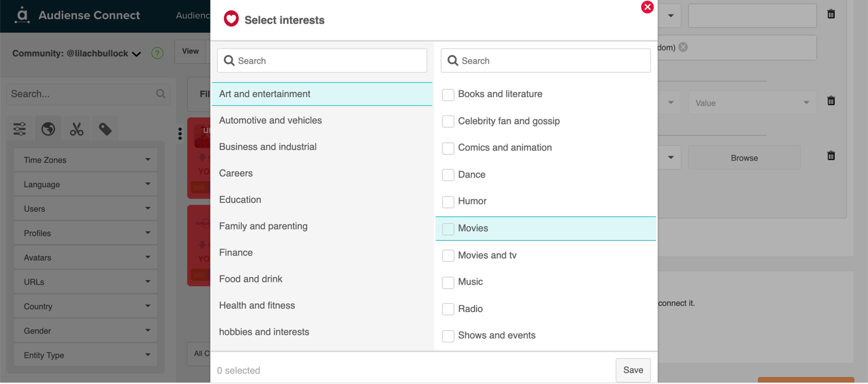Click the scissors icon in sidebar
The width and height of the screenshot is (868, 384).
click(x=77, y=129)
